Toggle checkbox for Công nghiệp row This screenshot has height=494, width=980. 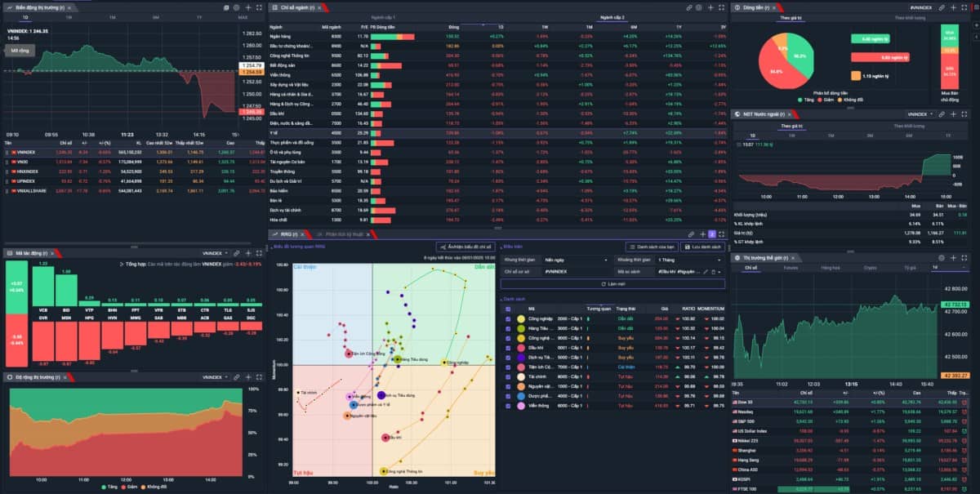click(x=508, y=318)
